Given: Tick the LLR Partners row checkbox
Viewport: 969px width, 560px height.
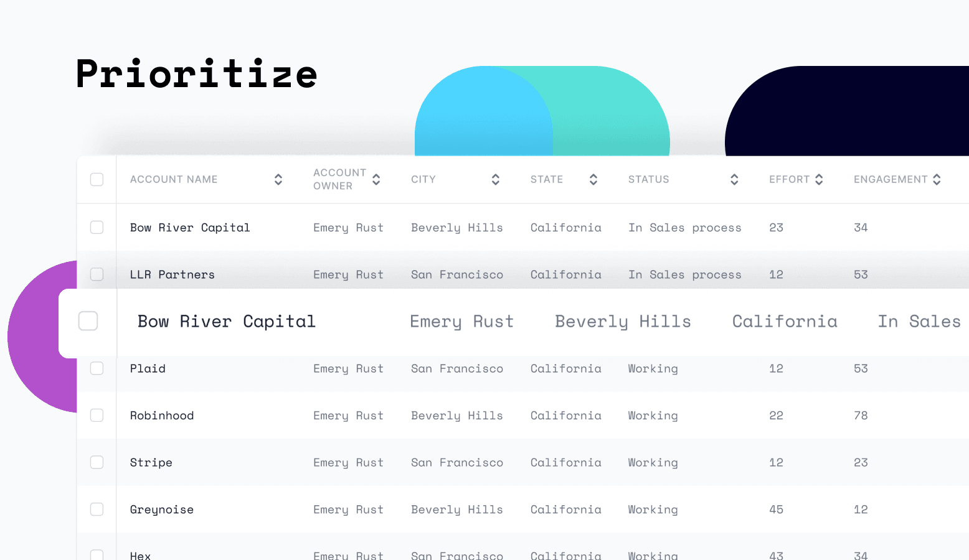Looking at the screenshot, I should coord(97,274).
